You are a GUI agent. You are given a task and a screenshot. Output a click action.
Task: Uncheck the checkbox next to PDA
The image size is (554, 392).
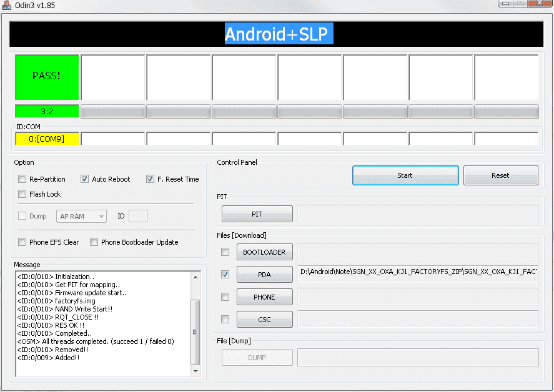[x=225, y=275]
